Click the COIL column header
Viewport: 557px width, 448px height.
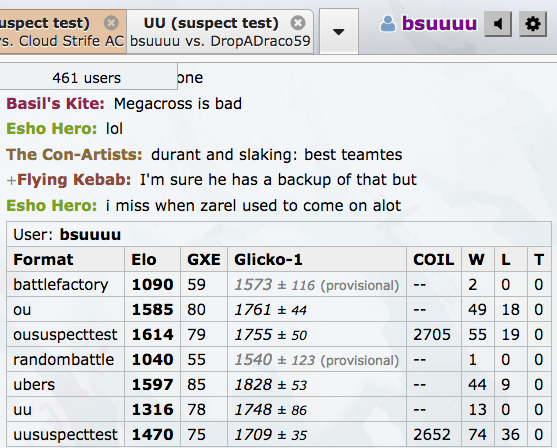[x=433, y=260]
